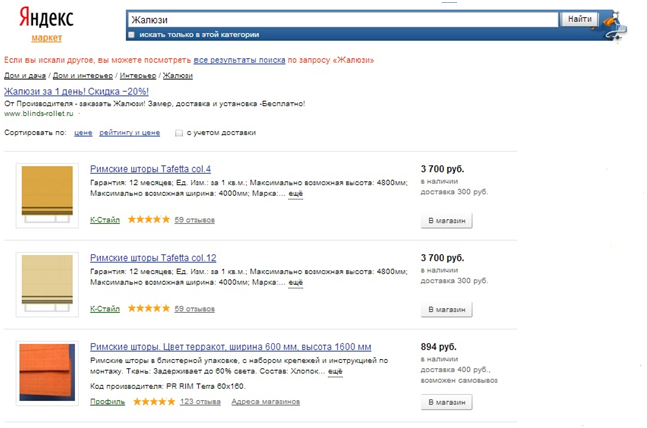This screenshot has height=428, width=647.
Task: Click the search field containing Жалюзи
Action: 343,20
